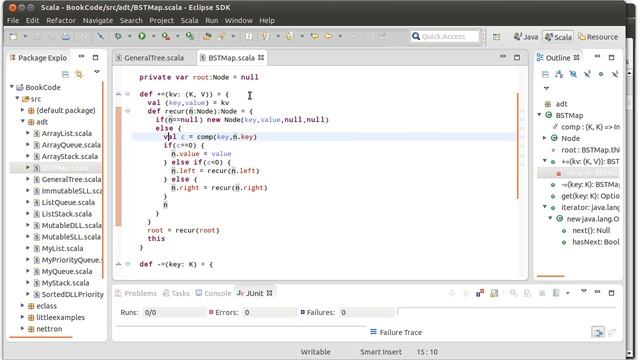Minimize the Outline view
The width and height of the screenshot is (640, 360).
coord(597,57)
